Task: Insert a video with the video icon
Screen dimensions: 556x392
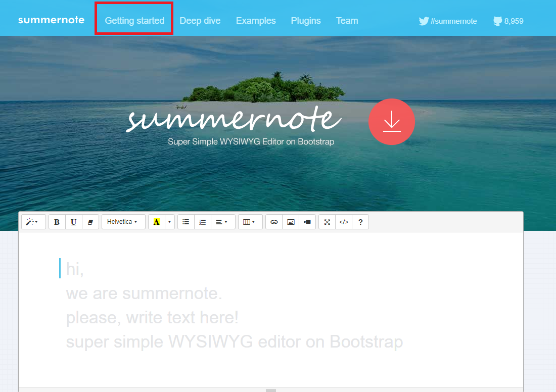Action: pyautogui.click(x=307, y=222)
